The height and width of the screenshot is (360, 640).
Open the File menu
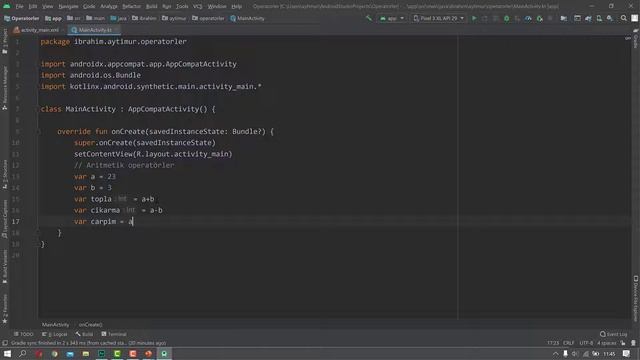pyautogui.click(x=19, y=7)
